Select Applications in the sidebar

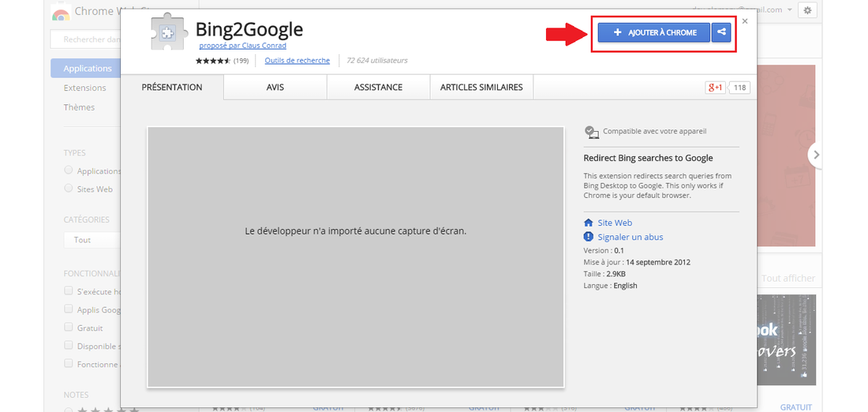click(x=86, y=69)
